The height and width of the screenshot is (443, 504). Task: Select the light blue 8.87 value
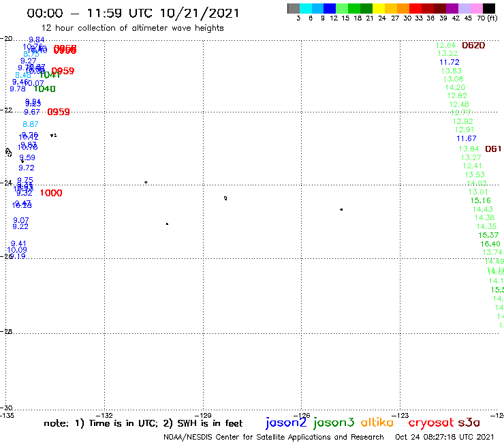(31, 124)
